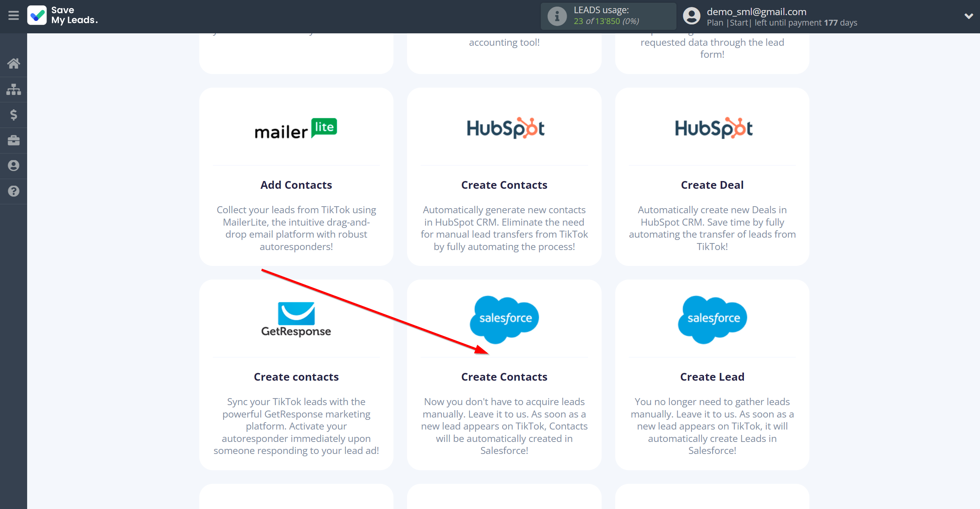The image size is (980, 509).
Task: Open GetResponse Create contacts title
Action: (x=296, y=377)
